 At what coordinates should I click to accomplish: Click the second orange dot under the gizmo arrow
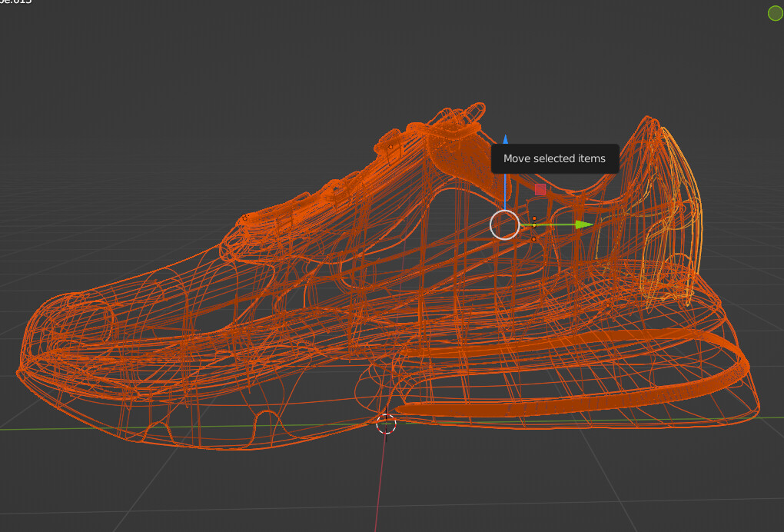coord(533,239)
